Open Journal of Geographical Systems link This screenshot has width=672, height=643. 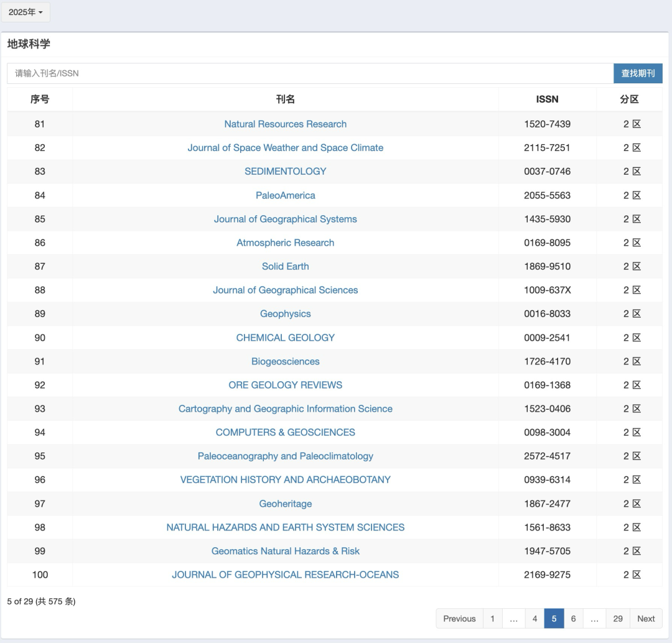click(x=286, y=219)
